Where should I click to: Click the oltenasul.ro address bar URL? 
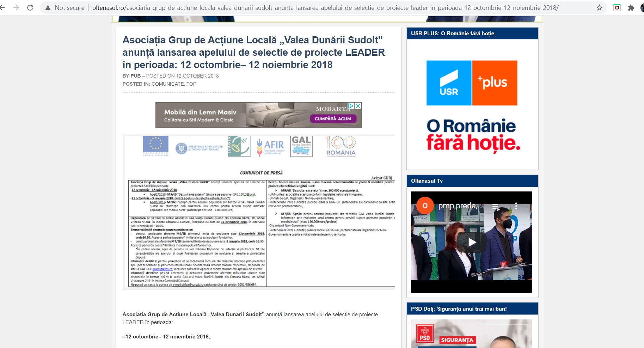coord(325,8)
